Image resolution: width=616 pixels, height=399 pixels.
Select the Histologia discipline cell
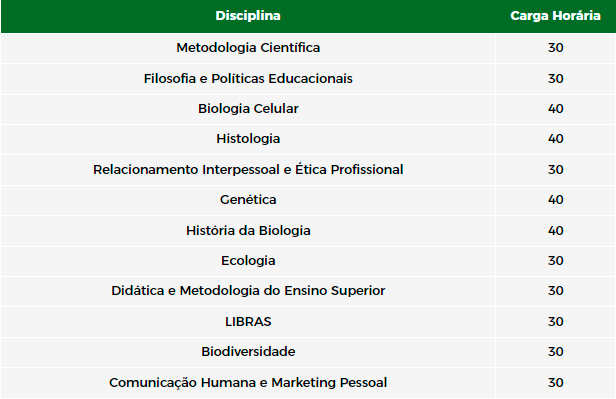(x=248, y=139)
